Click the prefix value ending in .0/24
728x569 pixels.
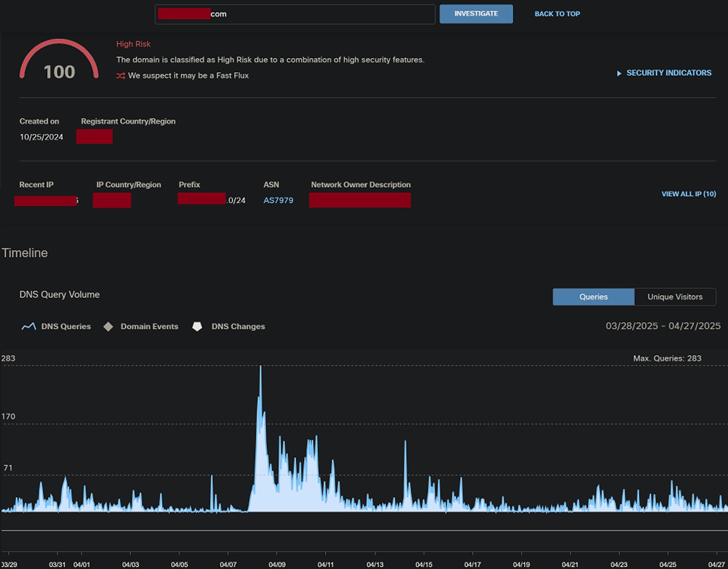[212, 199]
